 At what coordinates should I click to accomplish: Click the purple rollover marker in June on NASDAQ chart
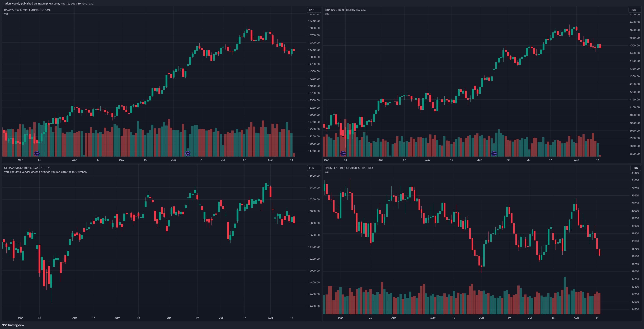coord(188,153)
